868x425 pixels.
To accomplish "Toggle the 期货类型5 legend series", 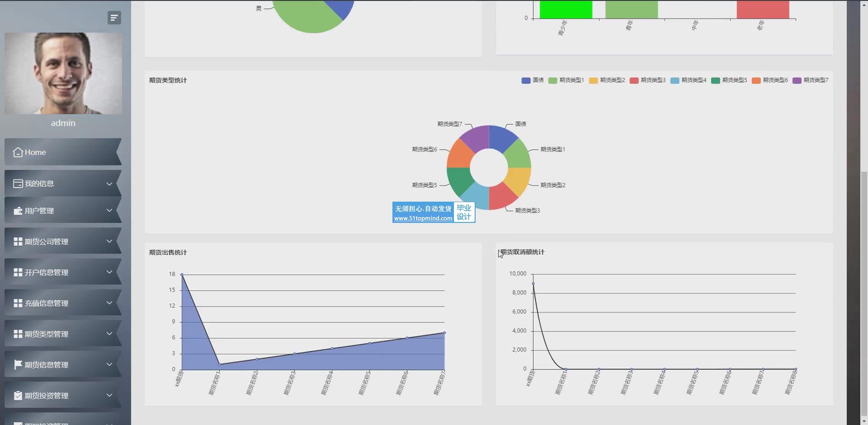I will pos(729,80).
